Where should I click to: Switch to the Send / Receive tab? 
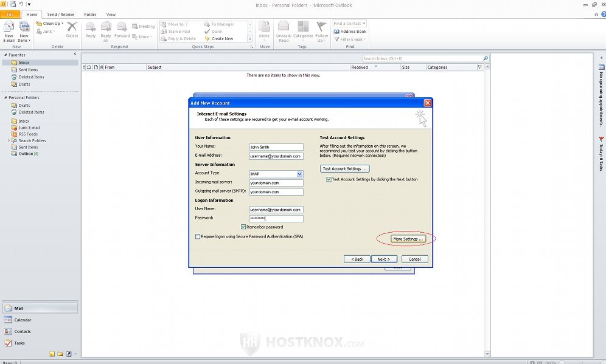[x=61, y=15]
